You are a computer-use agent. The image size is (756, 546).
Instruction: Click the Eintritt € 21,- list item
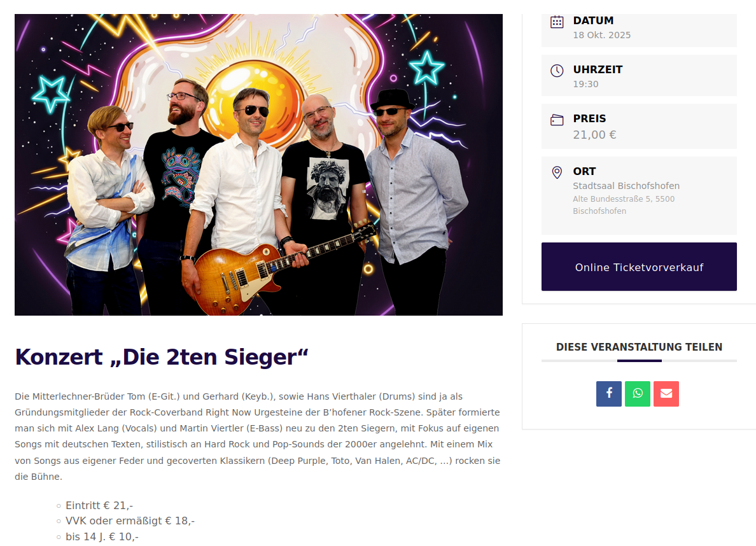pyautogui.click(x=99, y=505)
